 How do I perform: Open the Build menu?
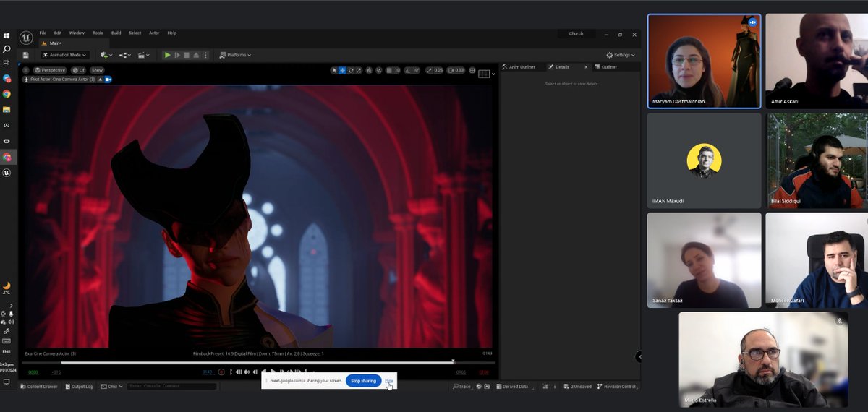coord(116,33)
